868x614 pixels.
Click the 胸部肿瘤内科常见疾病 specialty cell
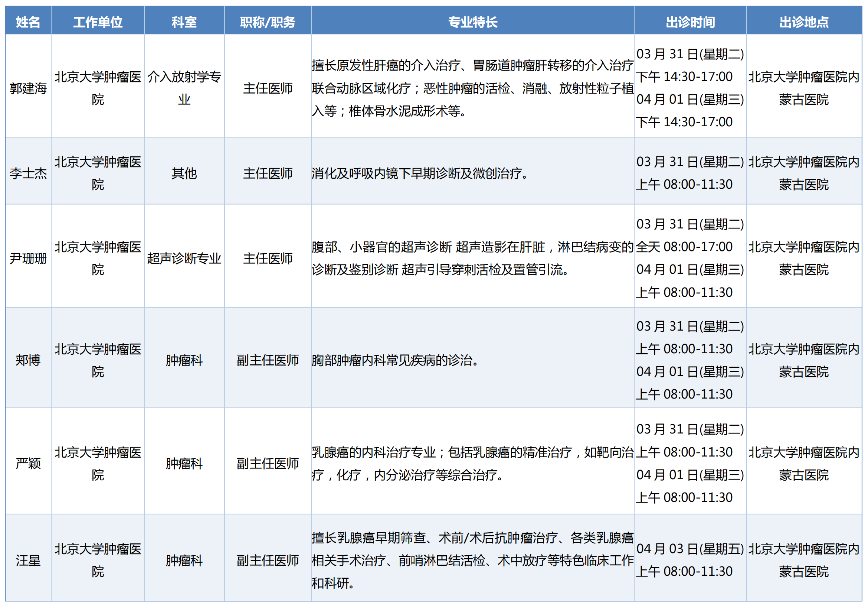click(395, 360)
